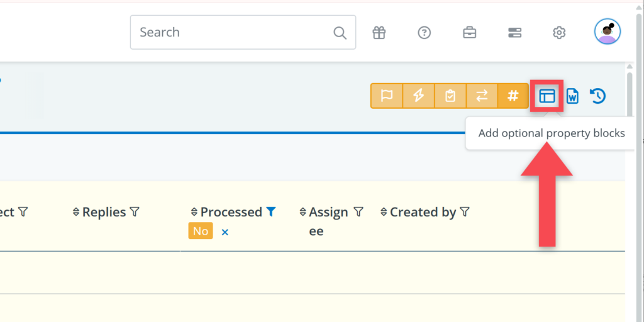Open the server stack icon

(514, 33)
